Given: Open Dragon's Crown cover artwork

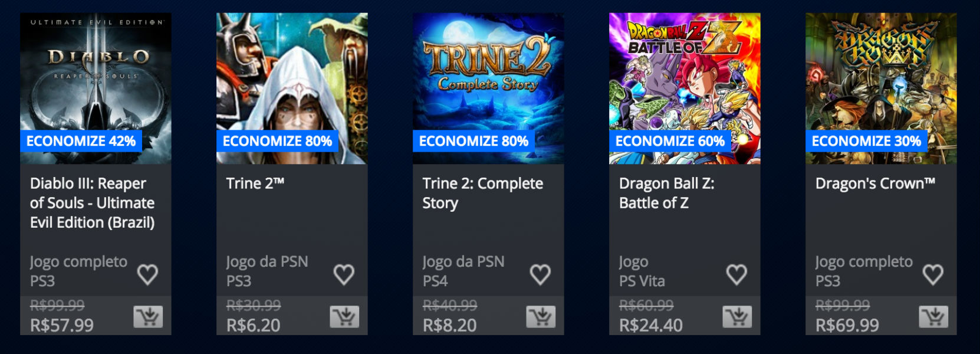Looking at the screenshot, I should click(881, 88).
